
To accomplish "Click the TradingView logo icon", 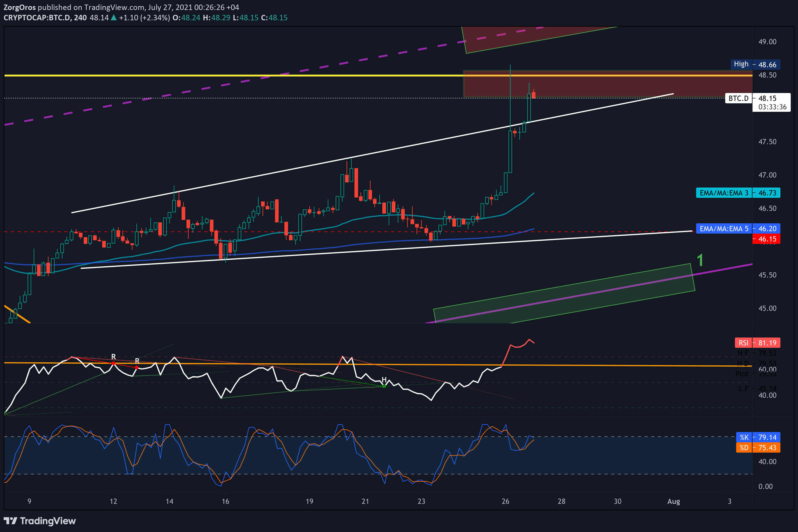I will [10, 521].
